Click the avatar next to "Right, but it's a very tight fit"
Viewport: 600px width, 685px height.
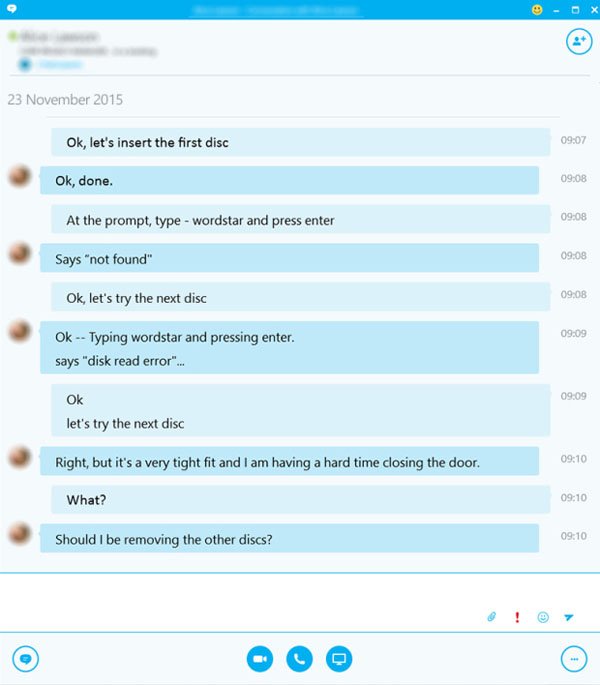(x=20, y=457)
